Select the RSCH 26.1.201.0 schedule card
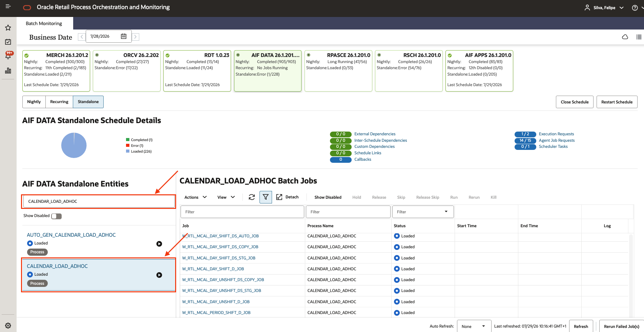Viewport: 644px width, 332px height. (409, 71)
